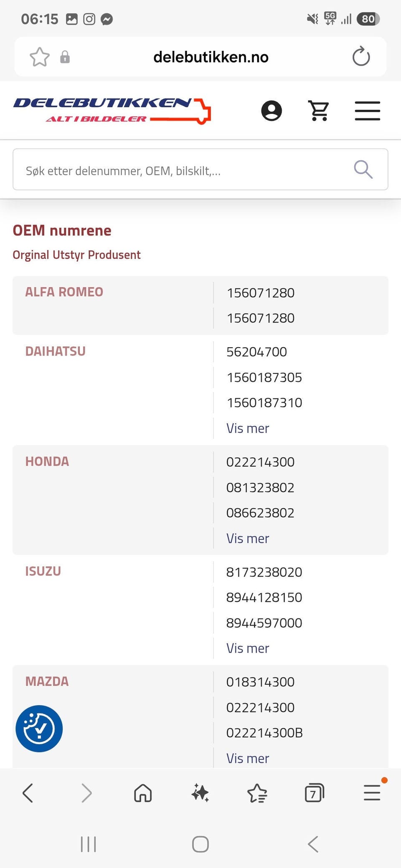Open the hamburger menu in the site header

[368, 111]
